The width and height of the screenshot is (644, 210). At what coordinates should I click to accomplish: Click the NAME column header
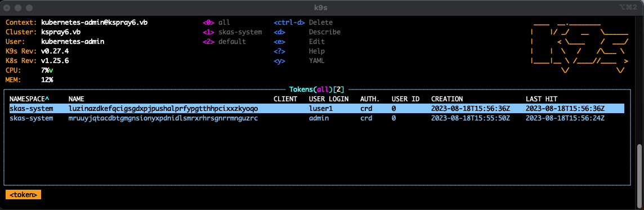(77, 99)
